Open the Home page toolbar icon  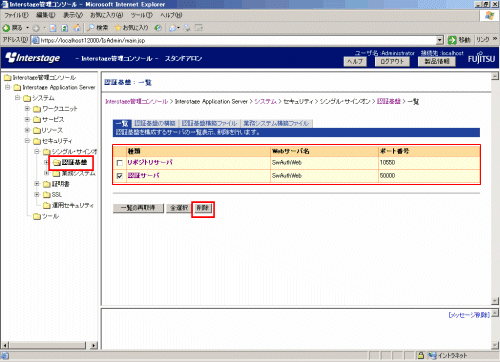pyautogui.click(x=77, y=28)
